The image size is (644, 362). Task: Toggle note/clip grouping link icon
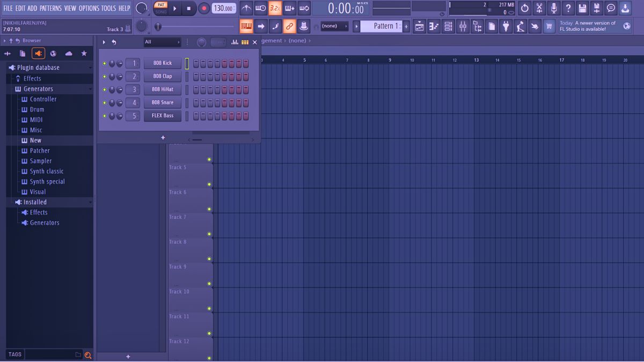[289, 26]
